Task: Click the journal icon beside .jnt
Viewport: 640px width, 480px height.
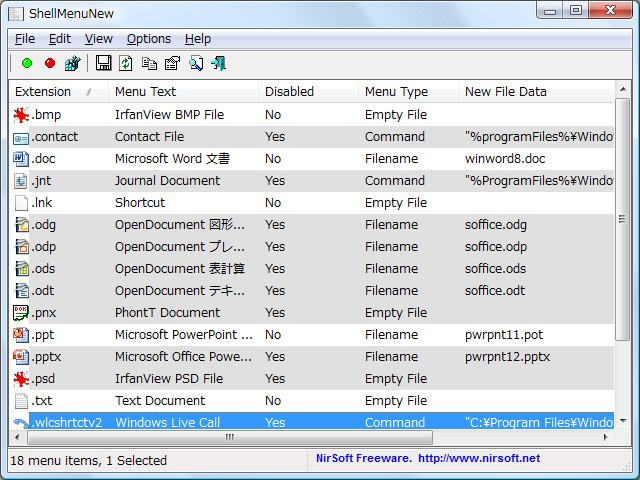Action: click(21, 181)
